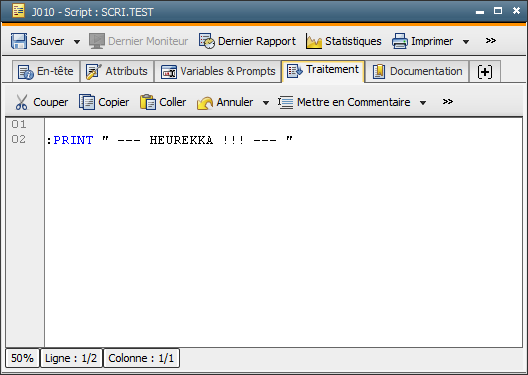Click the Documentation tab book icon
Image resolution: width=528 pixels, height=375 pixels.
pos(379,71)
